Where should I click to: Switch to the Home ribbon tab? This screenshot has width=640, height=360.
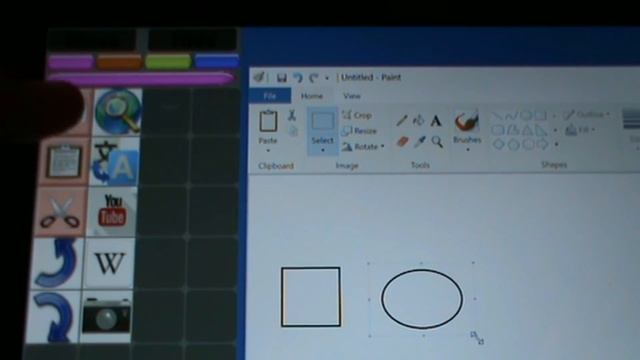click(x=312, y=96)
